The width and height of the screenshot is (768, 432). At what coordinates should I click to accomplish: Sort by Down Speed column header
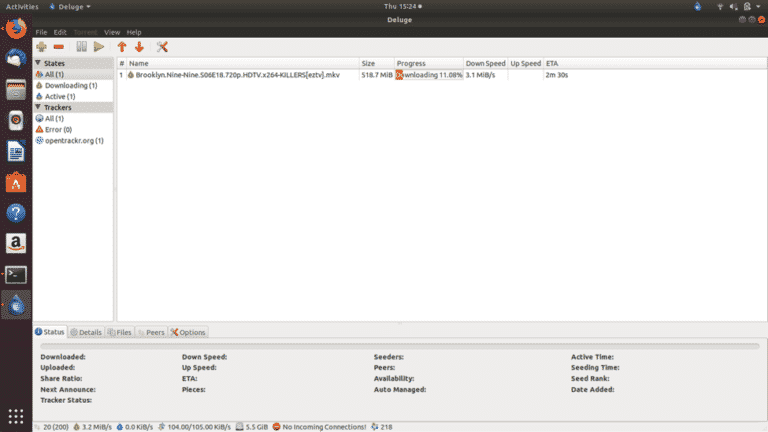(x=485, y=63)
